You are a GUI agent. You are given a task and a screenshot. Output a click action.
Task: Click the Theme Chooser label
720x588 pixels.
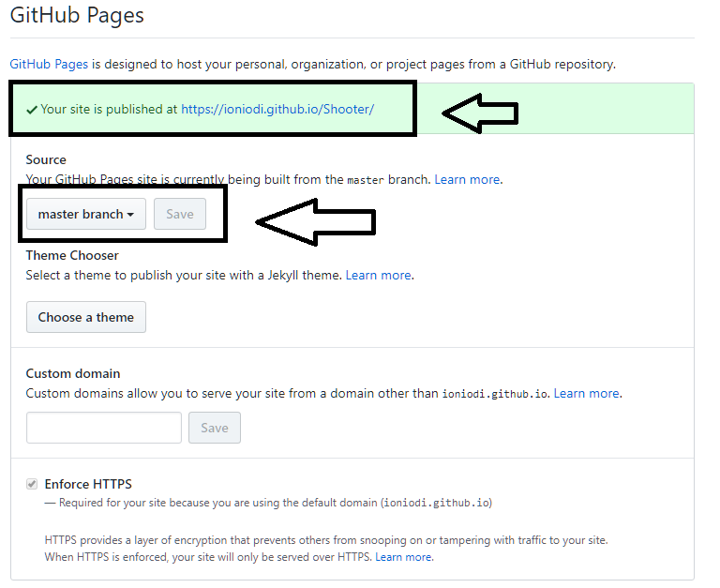tap(72, 255)
